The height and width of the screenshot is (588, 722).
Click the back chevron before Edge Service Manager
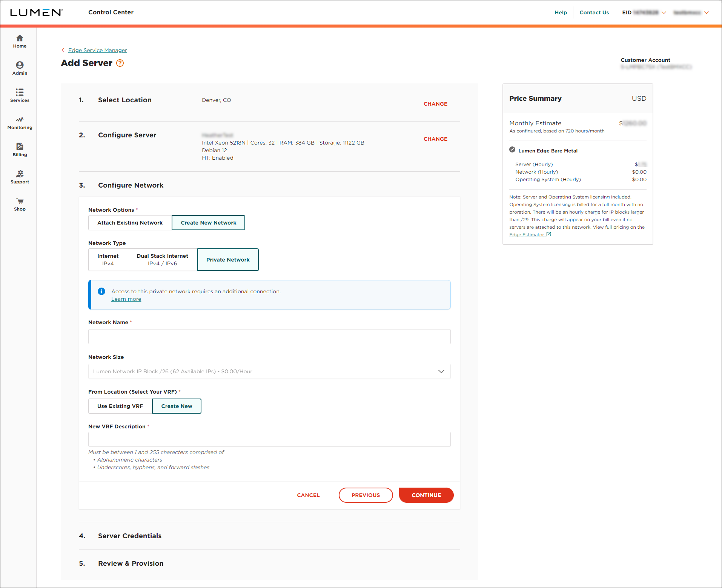[63, 50]
